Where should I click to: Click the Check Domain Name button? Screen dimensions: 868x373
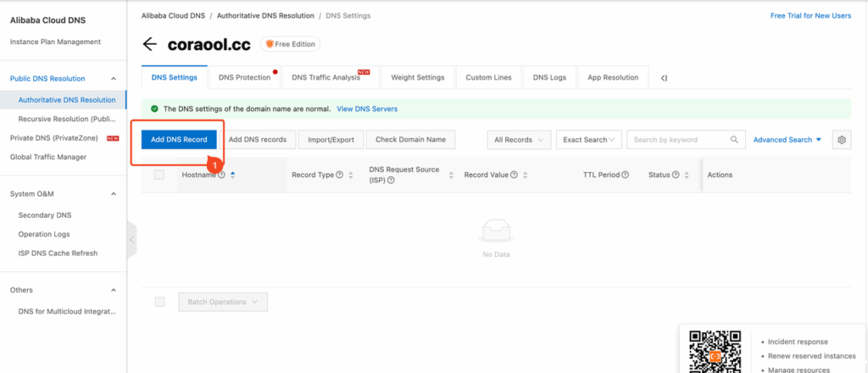(x=411, y=140)
